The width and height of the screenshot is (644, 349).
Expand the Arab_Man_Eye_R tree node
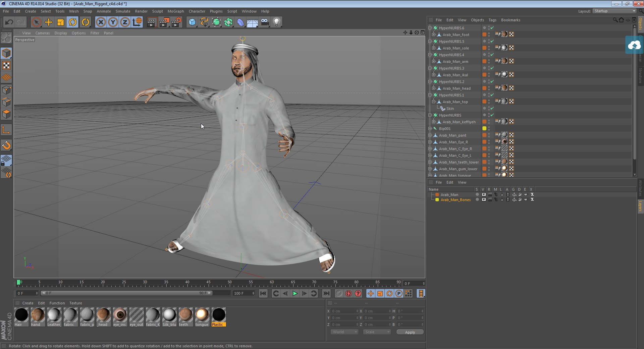(x=430, y=142)
